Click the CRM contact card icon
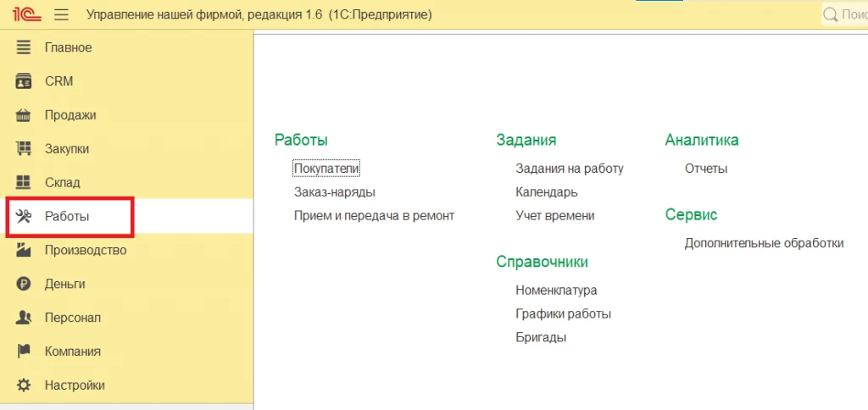The height and width of the screenshot is (410, 868). 23,81
